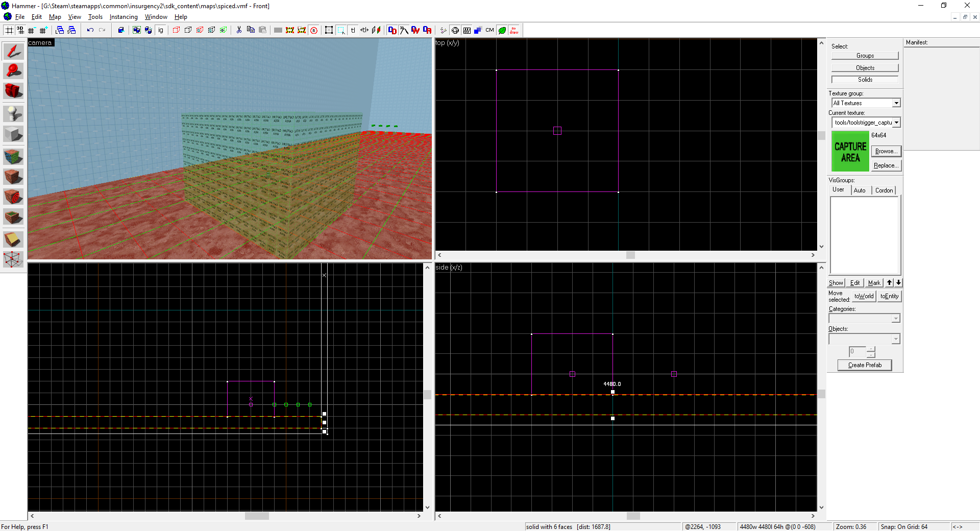The width and height of the screenshot is (980, 531).
Task: Click the Create Prefab button
Action: click(865, 365)
